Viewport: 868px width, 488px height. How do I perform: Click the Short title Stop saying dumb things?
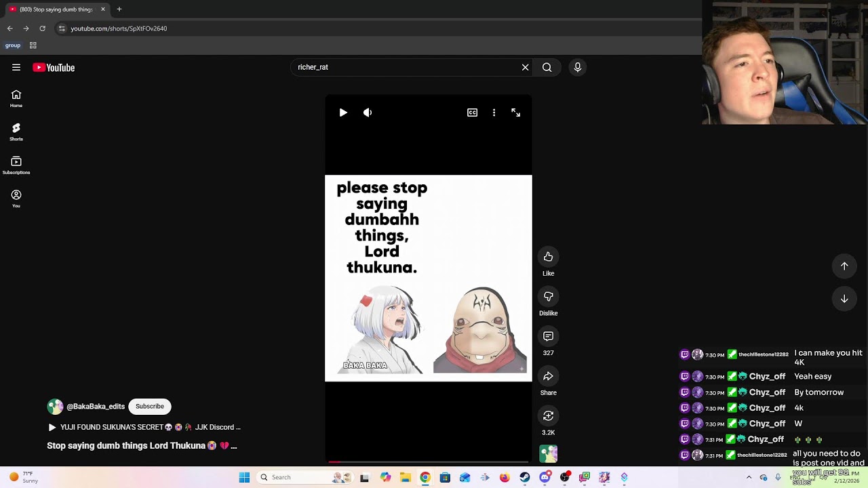coord(142,446)
